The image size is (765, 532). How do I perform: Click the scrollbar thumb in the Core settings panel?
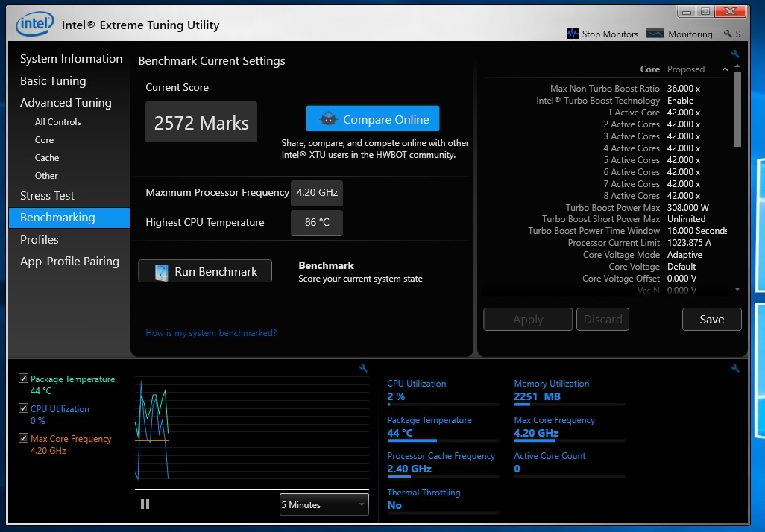(737, 112)
